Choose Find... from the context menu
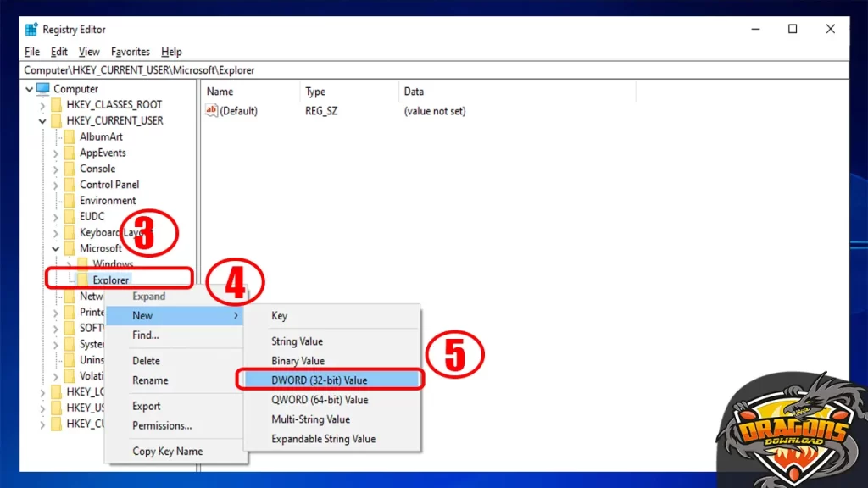This screenshot has width=868, height=488. click(147, 335)
